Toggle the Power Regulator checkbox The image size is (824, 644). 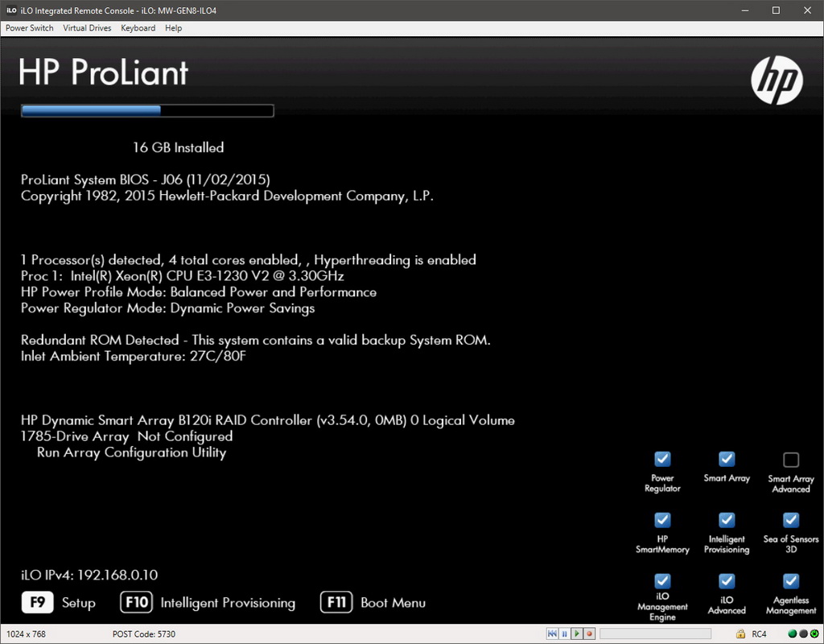pos(662,459)
